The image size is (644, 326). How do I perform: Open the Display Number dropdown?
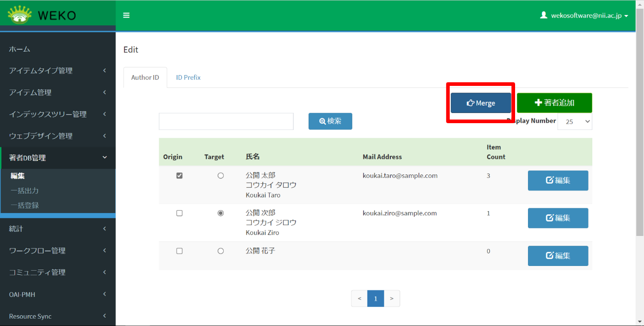tap(575, 121)
